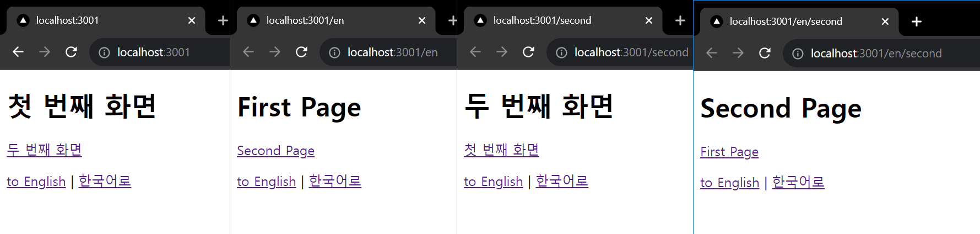The width and height of the screenshot is (980, 234).
Task: Click forward arrow in the localhost:3001/en window
Action: (x=275, y=52)
